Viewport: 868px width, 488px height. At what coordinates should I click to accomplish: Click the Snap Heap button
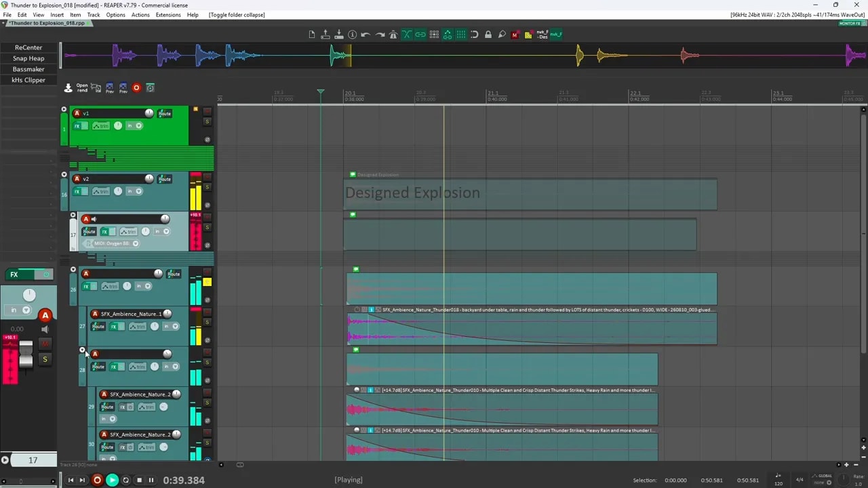tap(28, 58)
